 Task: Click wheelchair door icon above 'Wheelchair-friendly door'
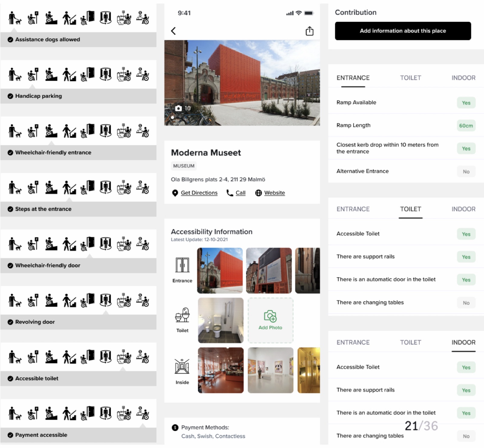[x=88, y=244]
